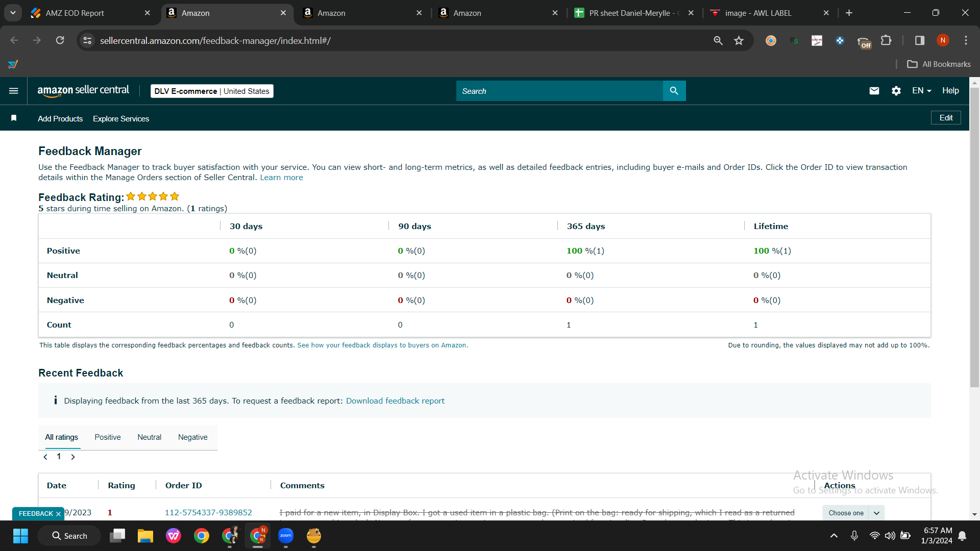Click the 365 days Positive value 100 %(1)
This screenshot has width=980, height=551.
point(585,251)
